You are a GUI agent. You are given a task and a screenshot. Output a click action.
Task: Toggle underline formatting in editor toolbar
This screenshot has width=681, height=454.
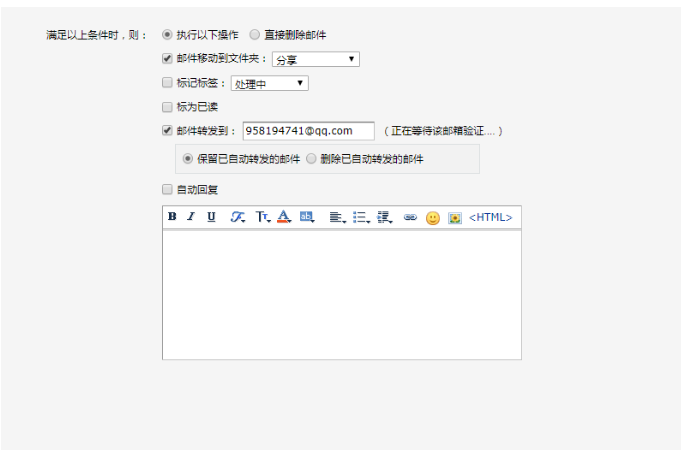(x=211, y=217)
